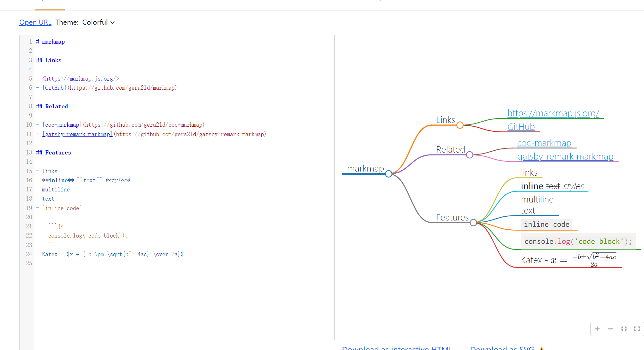This screenshot has width=644, height=350.
Task: Click the fullscreen icon in toolbar
Action: click(x=637, y=329)
